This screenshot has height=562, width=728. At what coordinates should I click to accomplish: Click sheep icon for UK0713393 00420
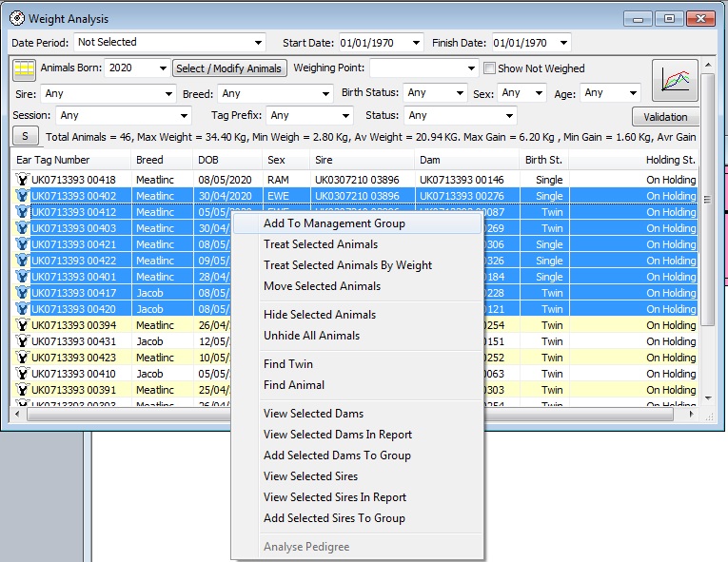tap(22, 309)
